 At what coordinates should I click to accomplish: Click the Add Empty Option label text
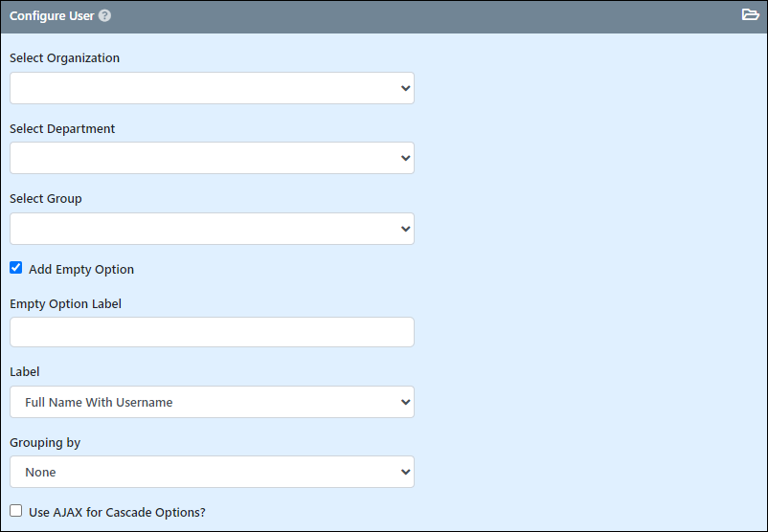point(81,269)
